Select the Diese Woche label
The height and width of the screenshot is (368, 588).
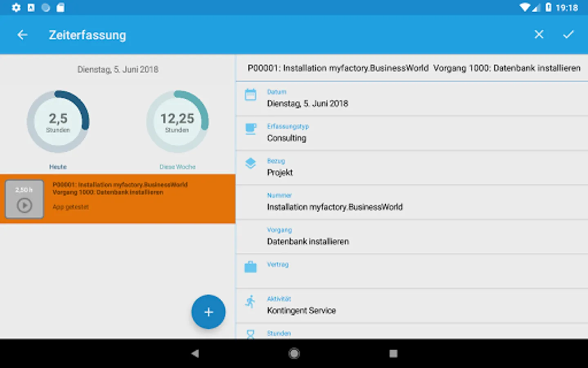point(177,167)
